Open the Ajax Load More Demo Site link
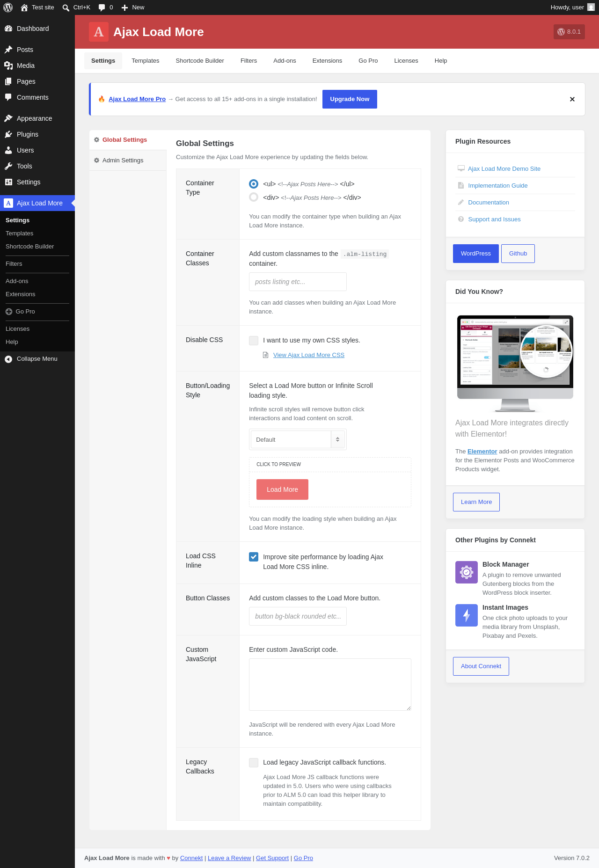This screenshot has height=868, width=599. 504,169
